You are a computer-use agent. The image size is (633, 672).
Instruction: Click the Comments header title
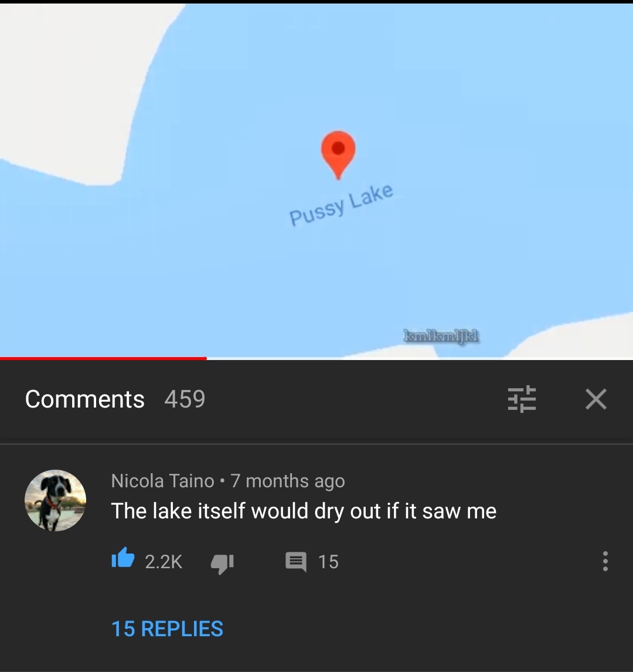coord(85,399)
